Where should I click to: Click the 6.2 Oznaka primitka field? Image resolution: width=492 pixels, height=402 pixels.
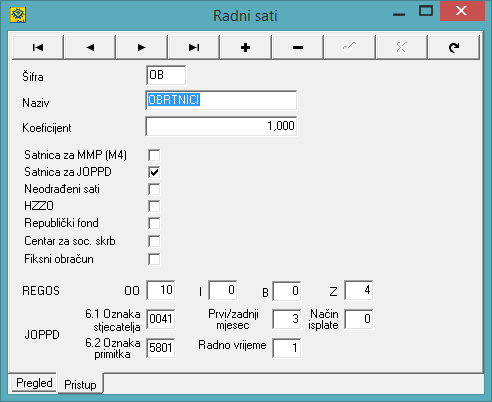161,348
